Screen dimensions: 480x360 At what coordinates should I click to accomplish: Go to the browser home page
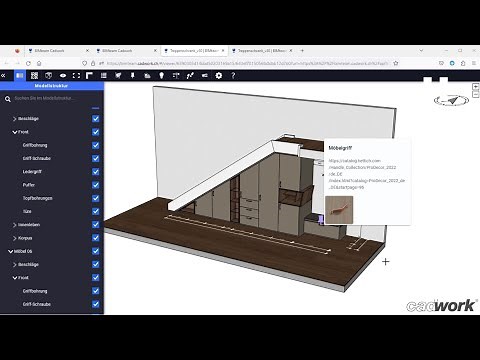pyautogui.click(x=39, y=63)
